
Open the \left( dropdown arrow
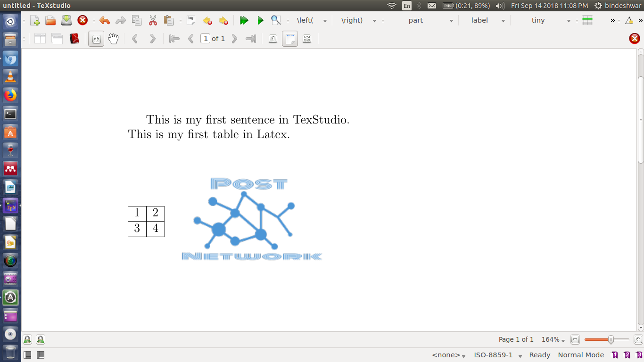(x=325, y=21)
